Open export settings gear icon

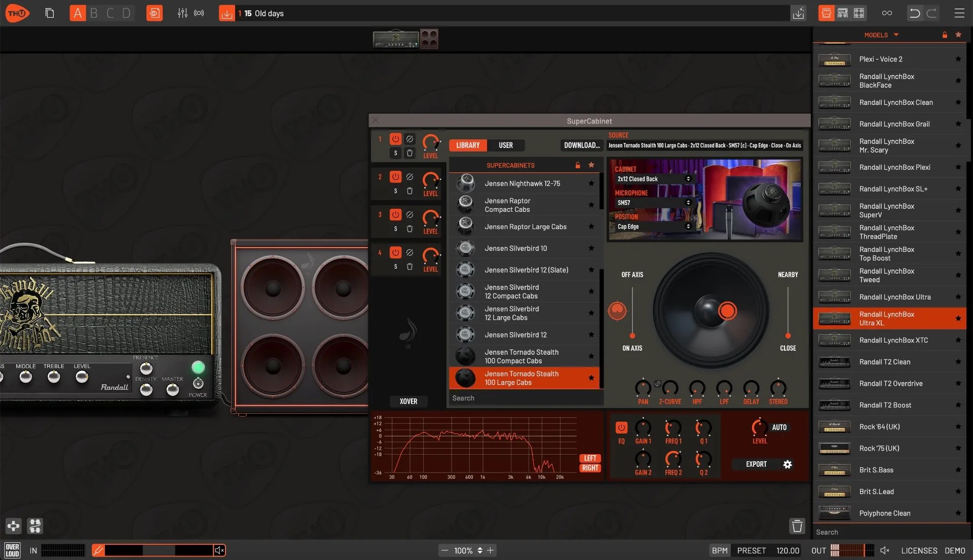[x=788, y=464]
